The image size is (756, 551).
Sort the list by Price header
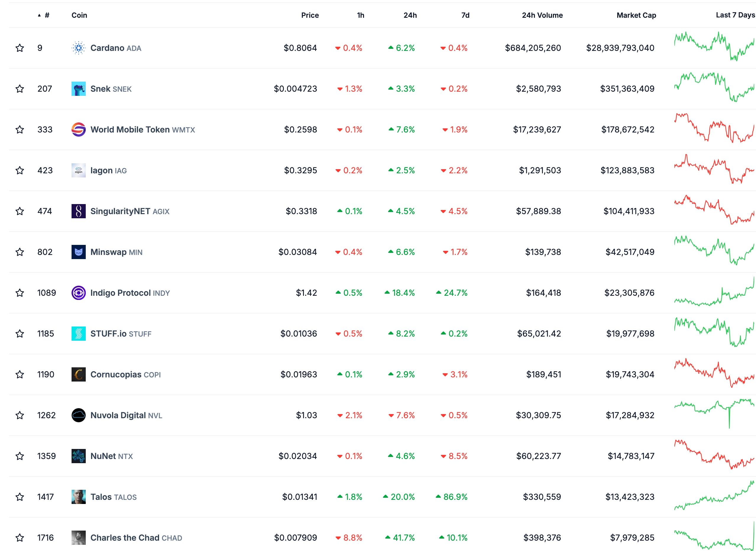(310, 15)
